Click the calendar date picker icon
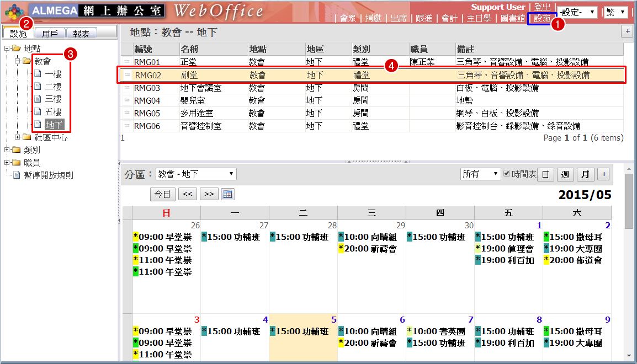 pos(227,194)
